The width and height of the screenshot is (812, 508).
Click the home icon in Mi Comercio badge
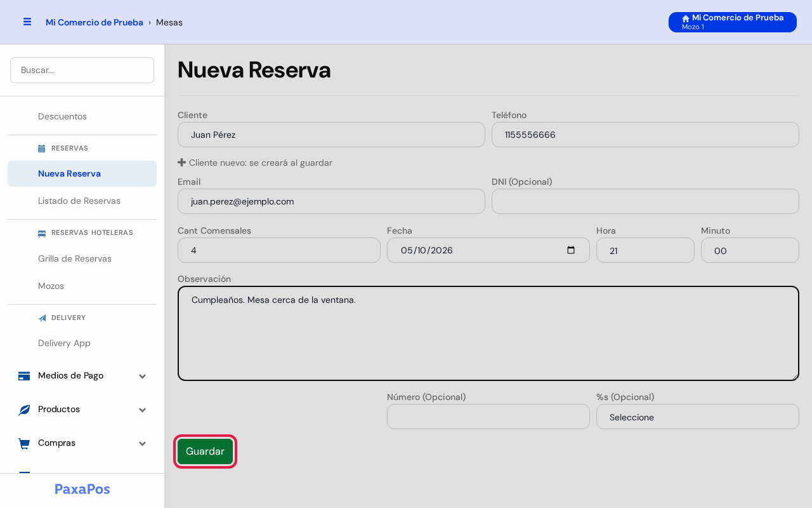click(686, 18)
